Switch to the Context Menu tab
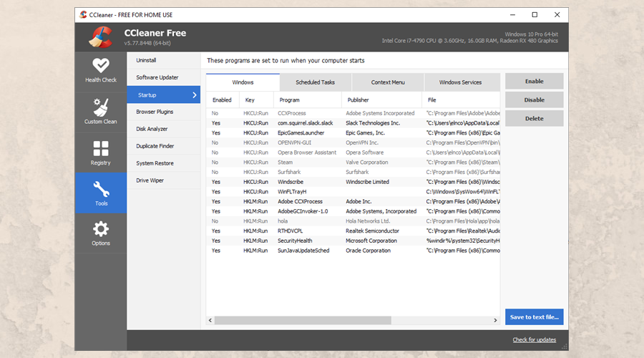Image resolution: width=644 pixels, height=358 pixels. (x=388, y=82)
